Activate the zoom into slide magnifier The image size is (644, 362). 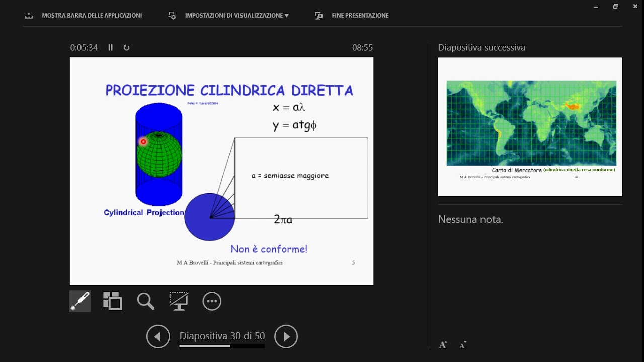pyautogui.click(x=146, y=301)
